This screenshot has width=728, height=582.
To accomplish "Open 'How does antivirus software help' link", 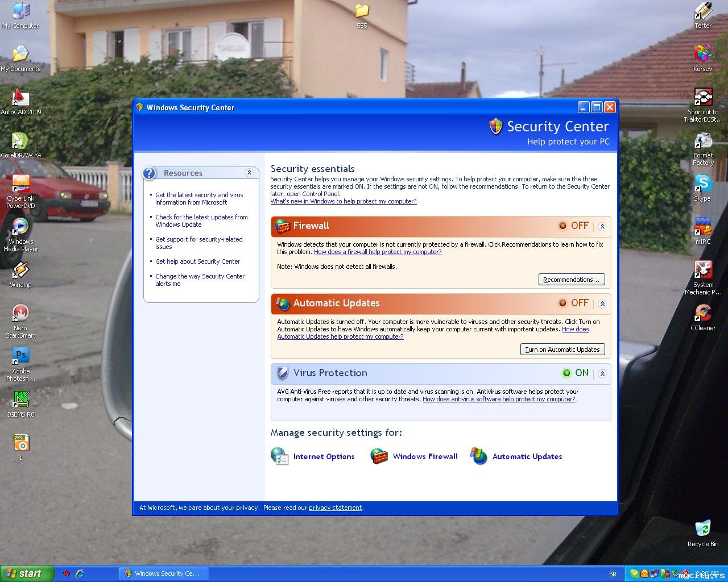I will [499, 399].
